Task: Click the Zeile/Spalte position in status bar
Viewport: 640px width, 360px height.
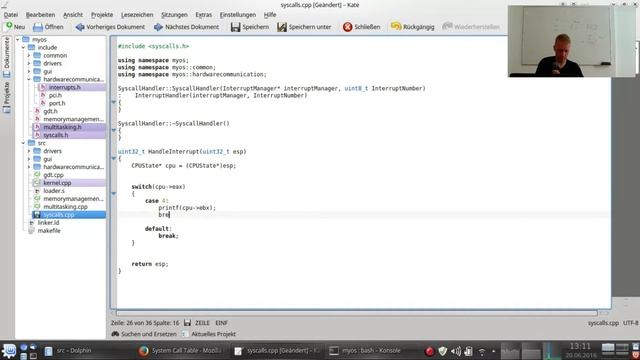Action: click(x=145, y=323)
